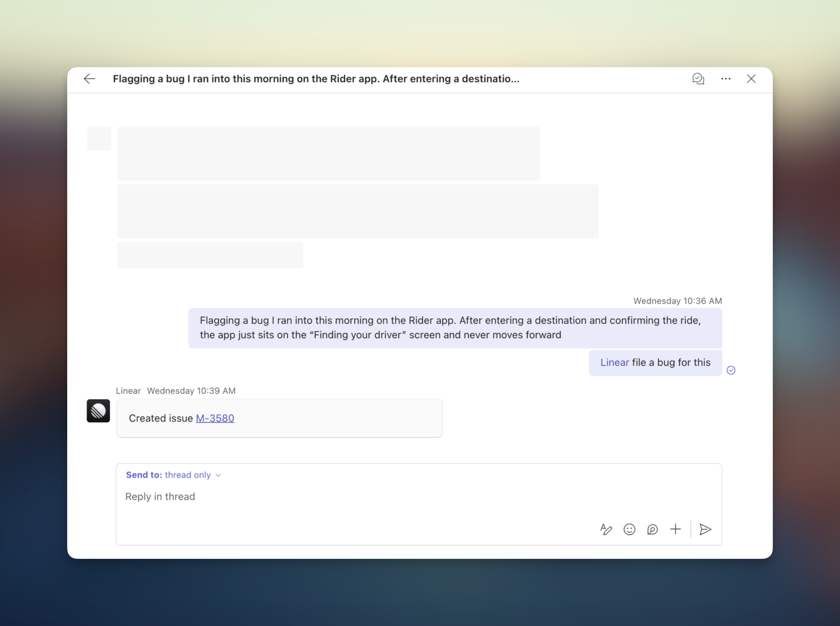Open the conversation icon in the thread header
Image resolution: width=840 pixels, height=626 pixels.
tap(698, 79)
